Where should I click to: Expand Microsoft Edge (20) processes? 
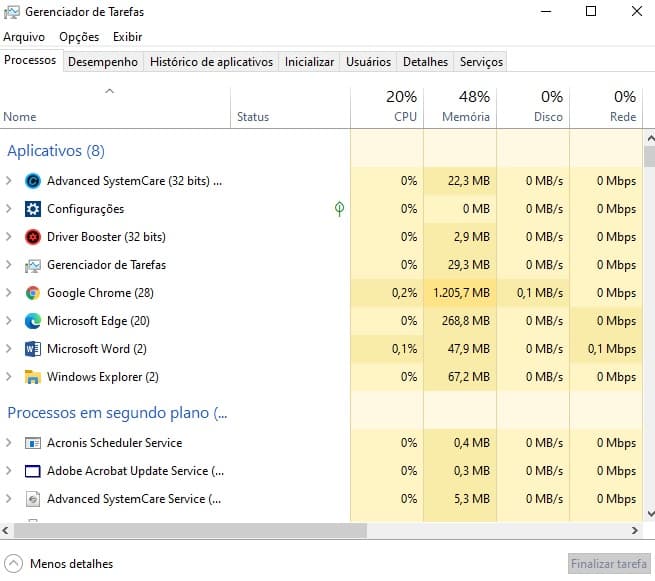tap(8, 321)
